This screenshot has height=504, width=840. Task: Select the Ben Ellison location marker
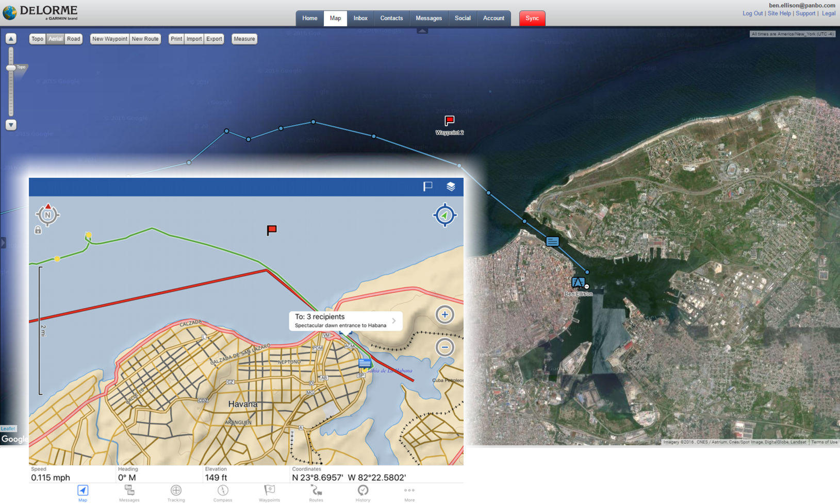(578, 282)
